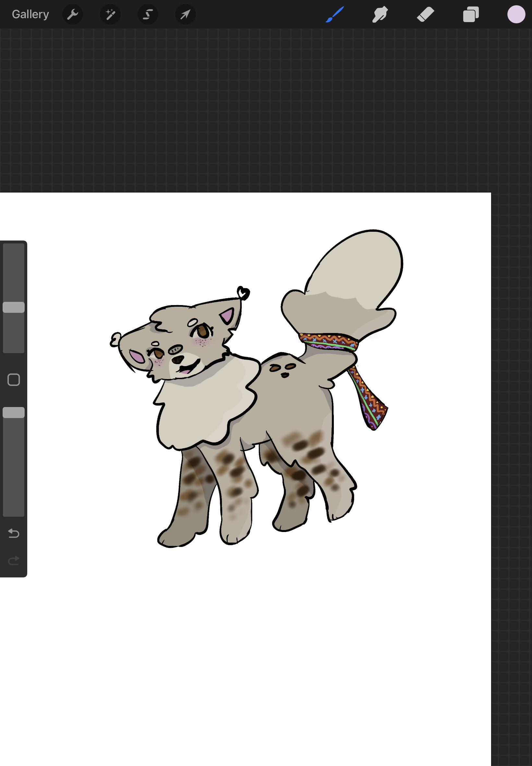Image resolution: width=532 pixels, height=766 pixels.
Task: Open the active color picker circle
Action: (x=516, y=14)
